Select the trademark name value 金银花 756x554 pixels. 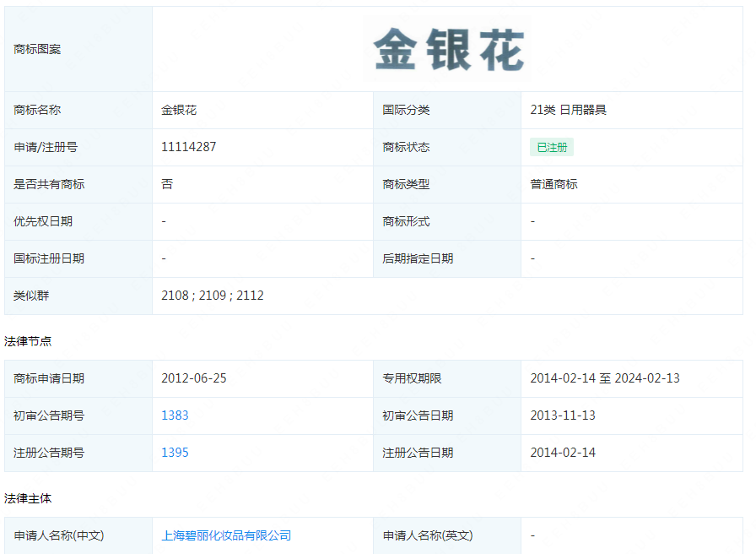point(179,110)
